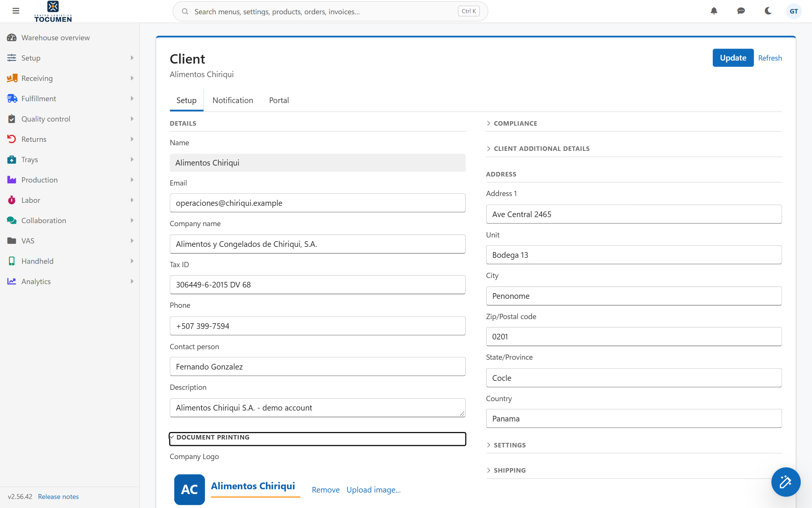This screenshot has height=508, width=812.
Task: Select the Setup tab
Action: [186, 100]
